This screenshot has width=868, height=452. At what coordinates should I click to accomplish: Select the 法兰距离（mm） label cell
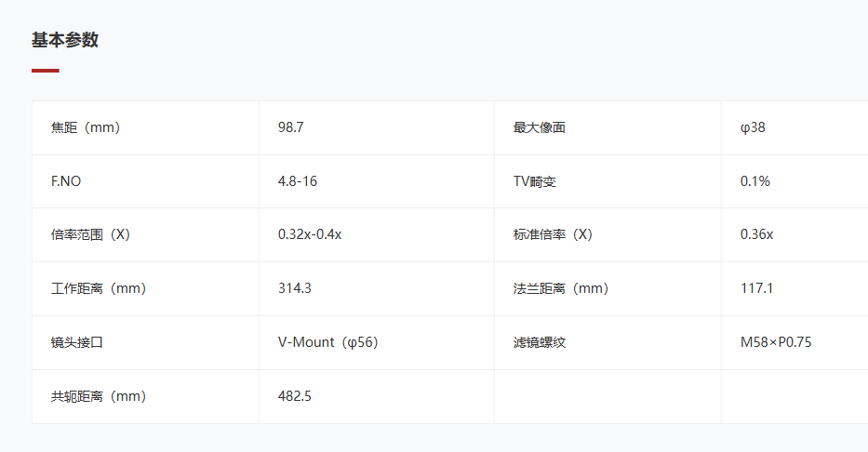pyautogui.click(x=608, y=289)
